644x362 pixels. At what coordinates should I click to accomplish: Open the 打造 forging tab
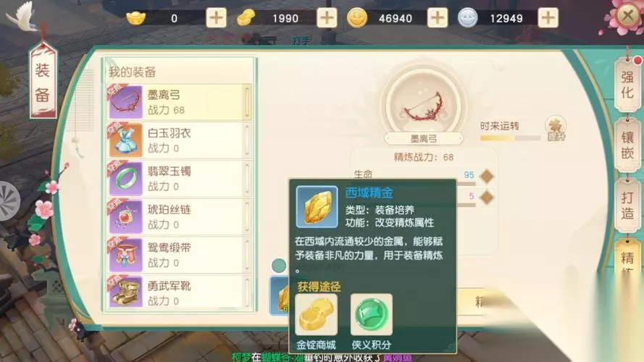627,205
